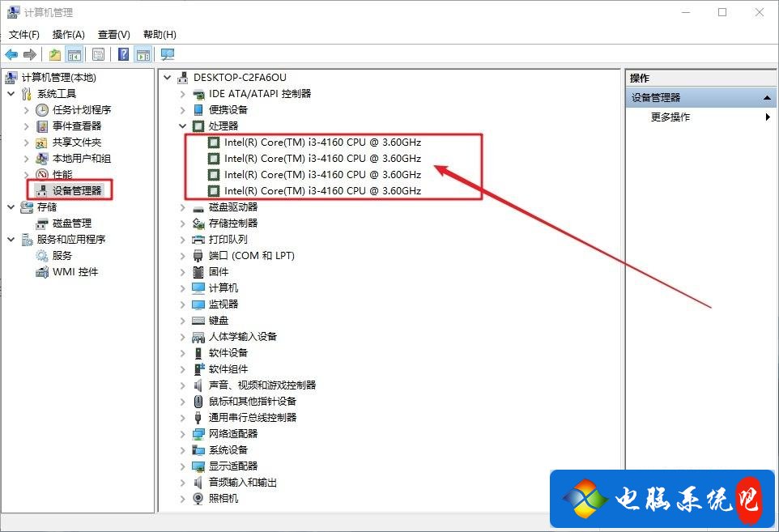779x532 pixels.
Task: Expand the 声音、视频和游戏控制器 category
Action: [182, 385]
